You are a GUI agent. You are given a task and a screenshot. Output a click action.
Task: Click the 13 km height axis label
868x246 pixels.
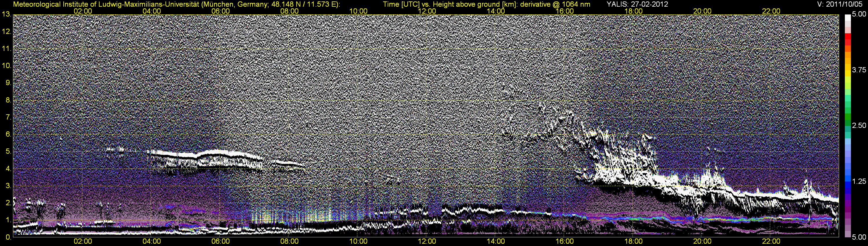6,14
